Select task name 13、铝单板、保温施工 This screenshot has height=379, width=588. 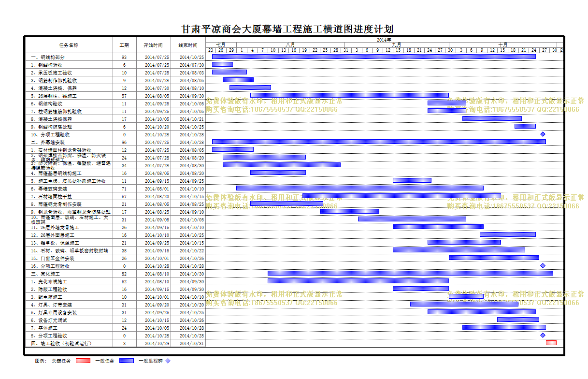click(55, 243)
